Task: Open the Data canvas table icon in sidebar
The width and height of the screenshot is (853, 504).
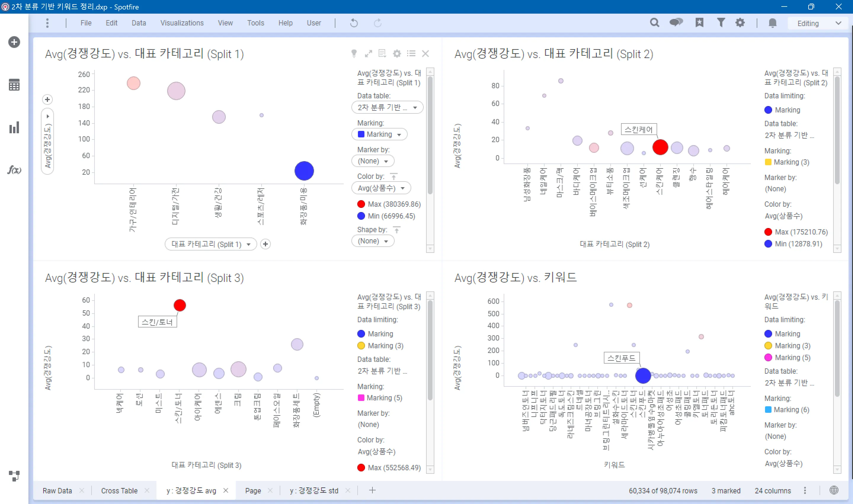Action: pos(14,85)
